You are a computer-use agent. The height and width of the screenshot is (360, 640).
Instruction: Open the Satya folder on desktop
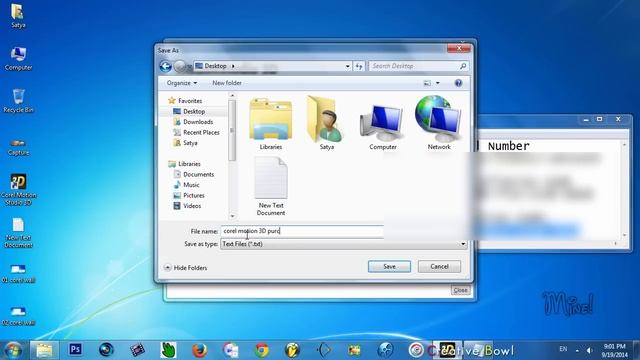click(x=18, y=16)
